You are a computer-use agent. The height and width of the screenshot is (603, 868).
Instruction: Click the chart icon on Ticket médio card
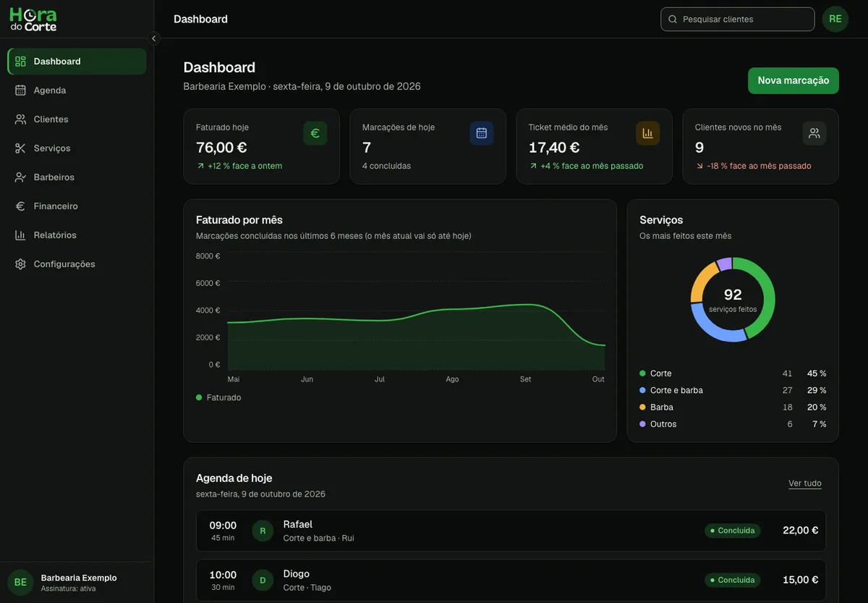click(x=648, y=133)
